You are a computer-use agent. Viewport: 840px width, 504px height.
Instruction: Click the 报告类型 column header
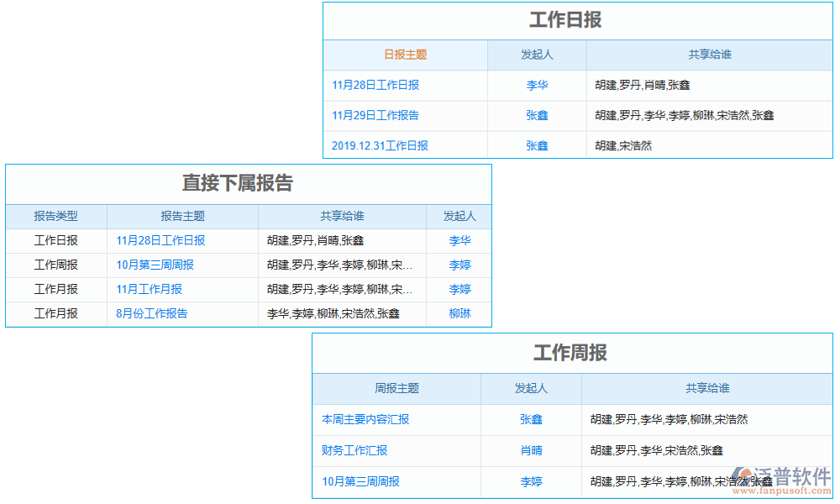(x=55, y=216)
